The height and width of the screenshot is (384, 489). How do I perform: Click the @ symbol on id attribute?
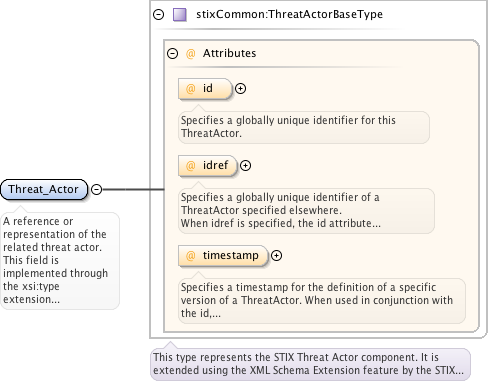tap(190, 89)
